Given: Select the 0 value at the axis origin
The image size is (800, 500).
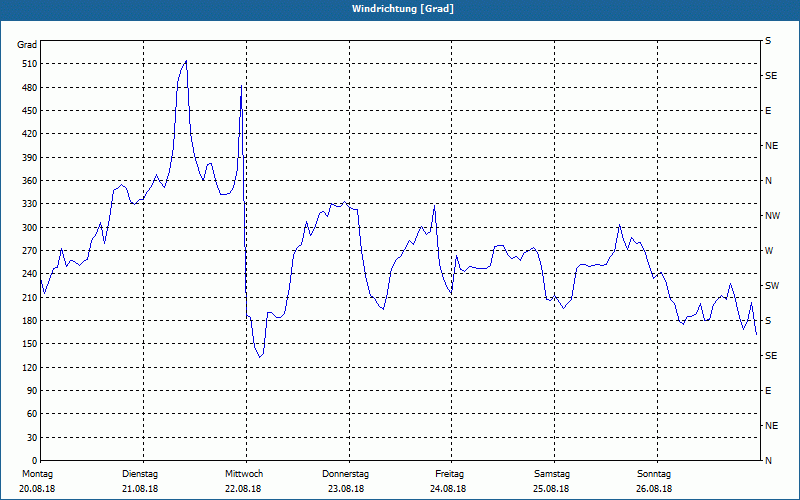Looking at the screenshot, I should pyautogui.click(x=35, y=461).
